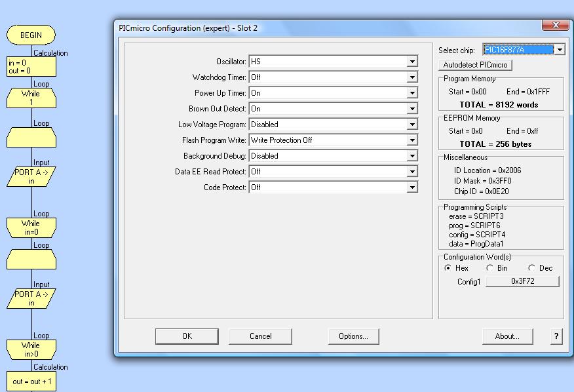
Task: Select the 'out = out + 1' calculation block
Action: click(x=31, y=382)
